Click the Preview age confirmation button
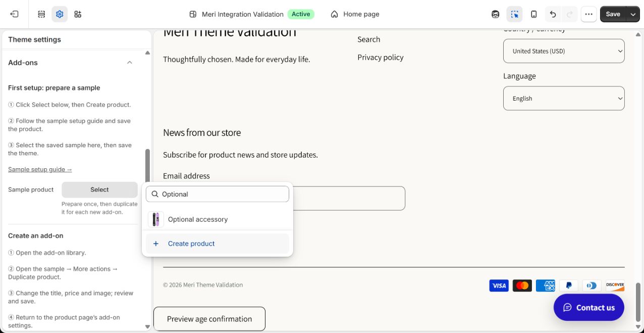The image size is (644, 333). click(209, 319)
